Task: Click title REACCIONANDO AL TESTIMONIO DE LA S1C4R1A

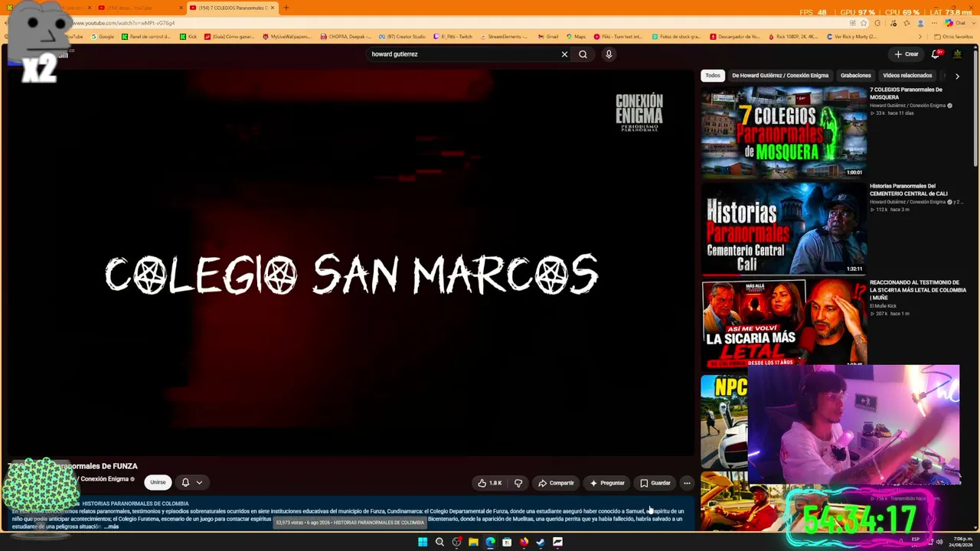Action: click(918, 290)
